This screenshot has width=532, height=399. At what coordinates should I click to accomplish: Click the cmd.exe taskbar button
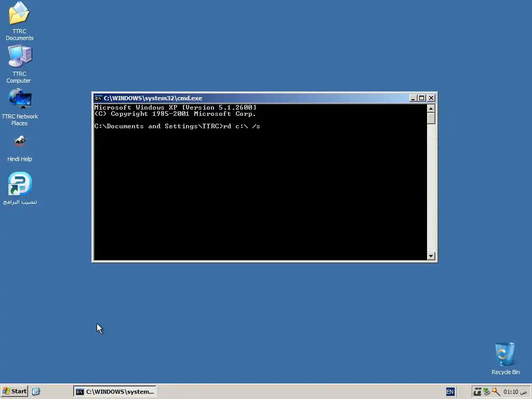pos(115,392)
